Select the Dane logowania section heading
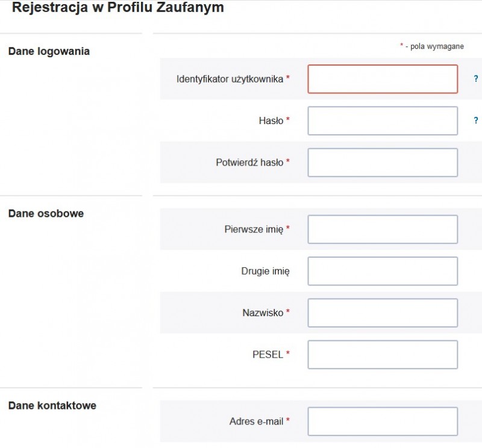Screen dimensions: 482x448 tap(49, 51)
